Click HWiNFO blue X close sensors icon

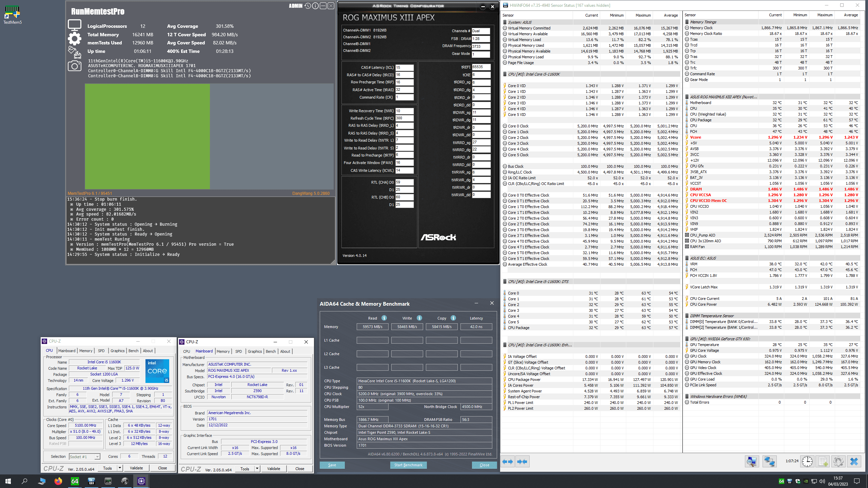(854, 462)
